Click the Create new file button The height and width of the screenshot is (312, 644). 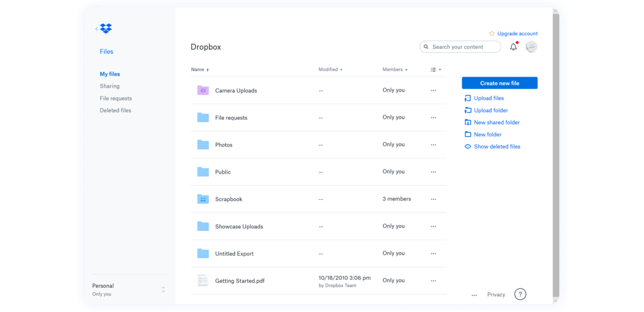point(499,83)
